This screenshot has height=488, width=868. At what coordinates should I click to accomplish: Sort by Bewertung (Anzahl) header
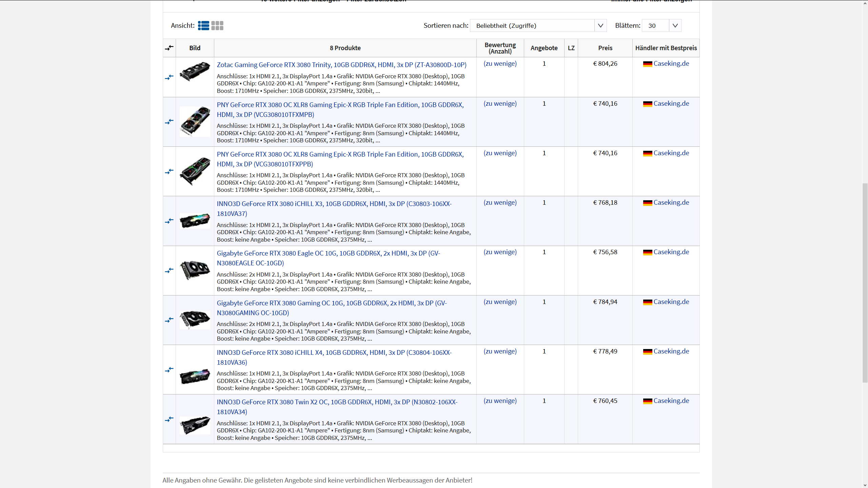pyautogui.click(x=500, y=48)
